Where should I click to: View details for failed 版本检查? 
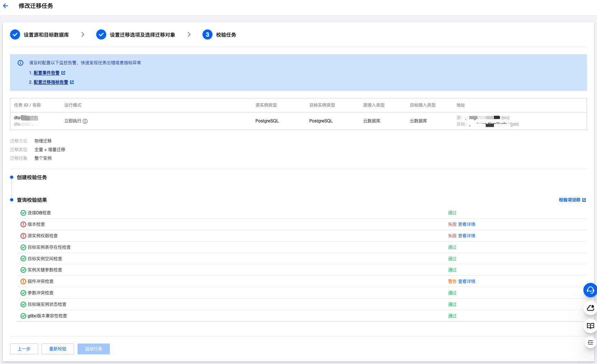[466, 224]
